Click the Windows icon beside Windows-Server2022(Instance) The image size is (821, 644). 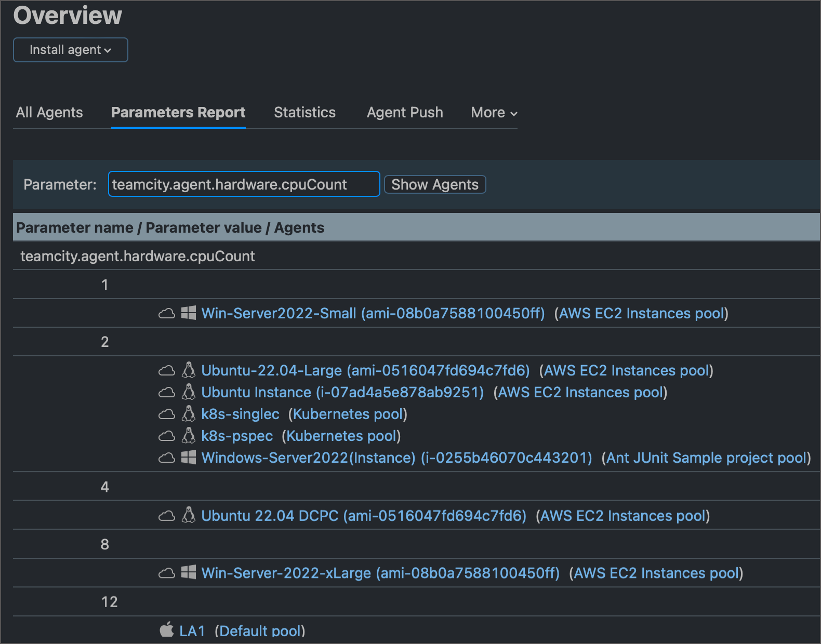pos(188,458)
